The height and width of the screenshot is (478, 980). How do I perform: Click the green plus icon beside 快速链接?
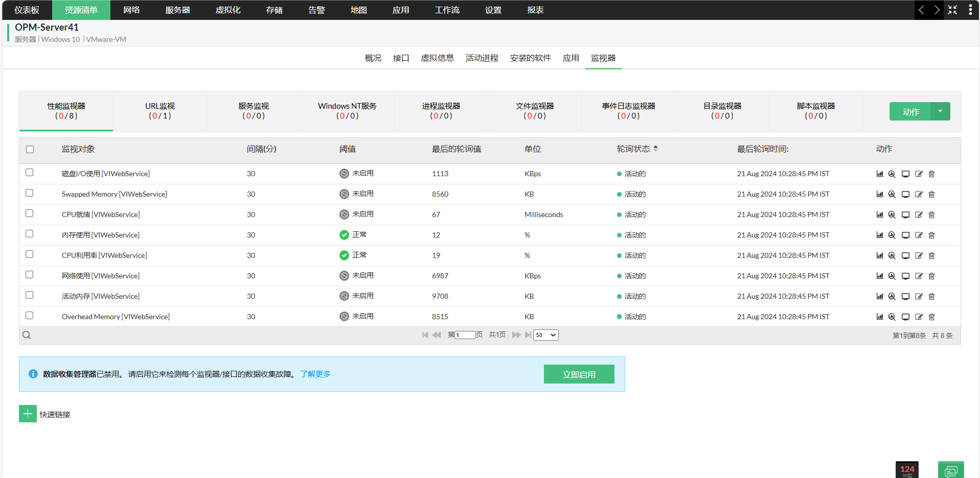(x=28, y=414)
